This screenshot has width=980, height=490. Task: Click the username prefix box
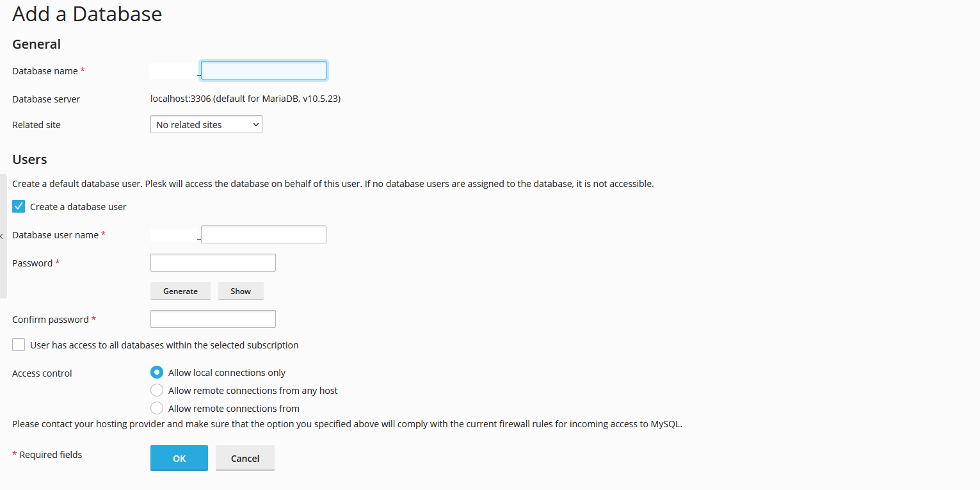click(x=172, y=234)
